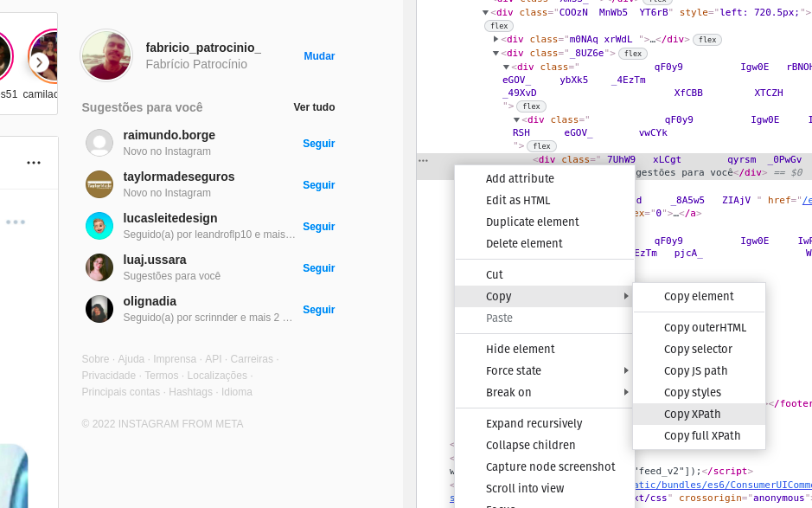Open lucasleitedesign profile name

[x=169, y=218]
